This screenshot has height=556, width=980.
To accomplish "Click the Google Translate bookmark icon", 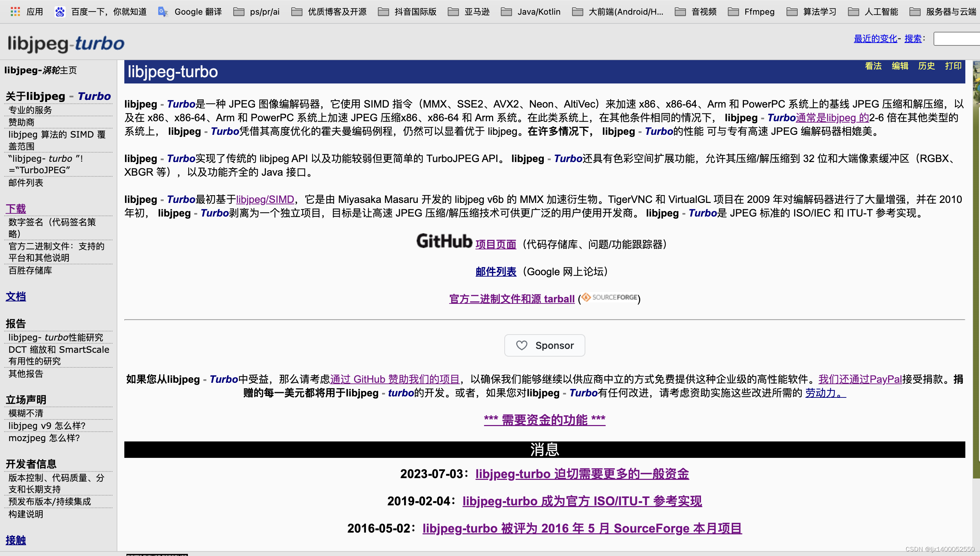I will pyautogui.click(x=163, y=12).
